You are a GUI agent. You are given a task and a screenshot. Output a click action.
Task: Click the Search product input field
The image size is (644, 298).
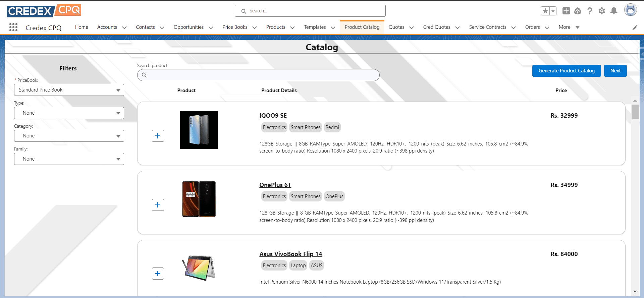258,75
